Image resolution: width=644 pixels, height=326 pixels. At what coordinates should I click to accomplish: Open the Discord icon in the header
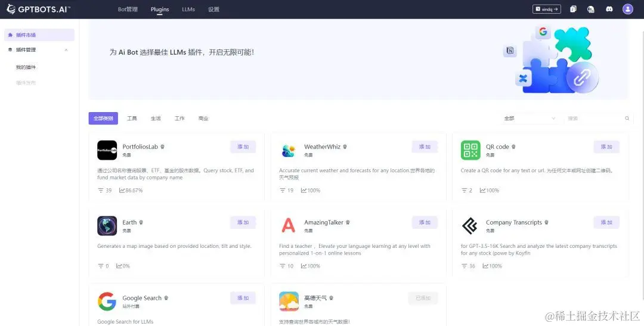(609, 9)
